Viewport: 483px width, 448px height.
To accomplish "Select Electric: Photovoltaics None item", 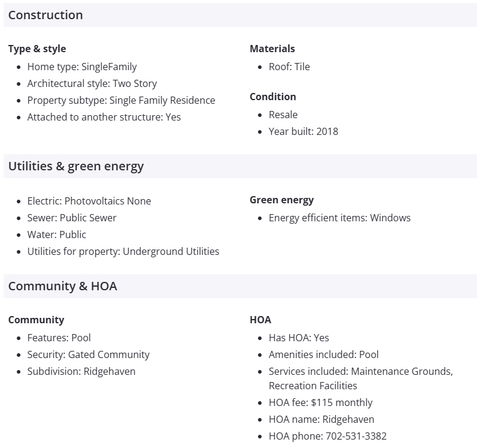I will pos(89,201).
